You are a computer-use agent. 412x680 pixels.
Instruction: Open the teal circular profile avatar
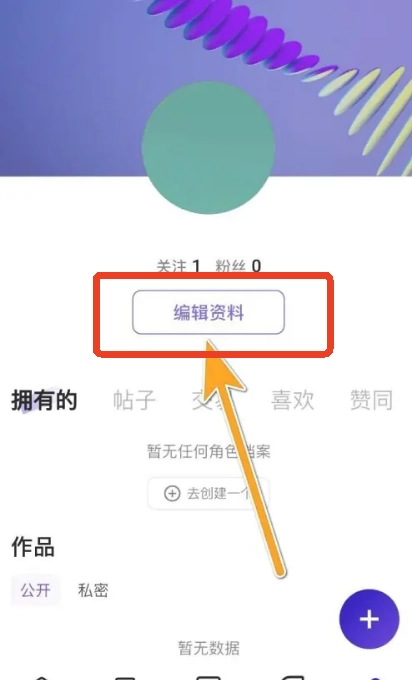208,148
